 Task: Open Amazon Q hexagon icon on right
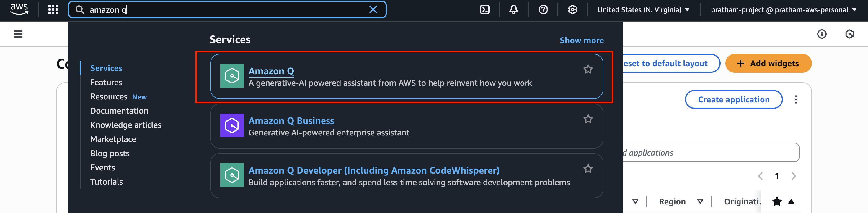point(849,34)
